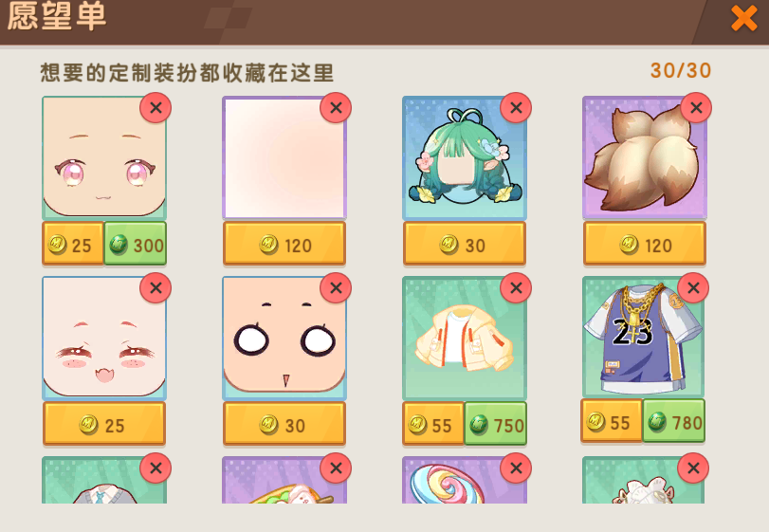Buy the fox tails for 120 coins

point(645,244)
